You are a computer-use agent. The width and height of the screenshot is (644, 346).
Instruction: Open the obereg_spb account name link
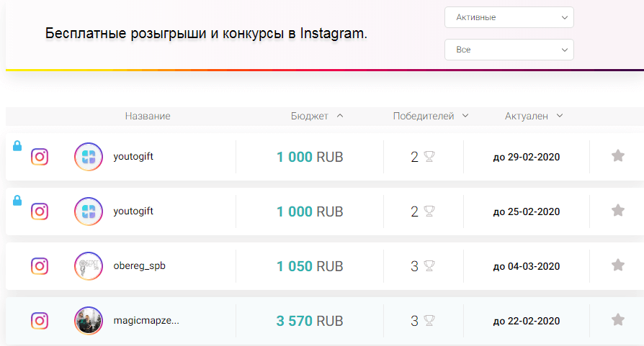coord(139,265)
